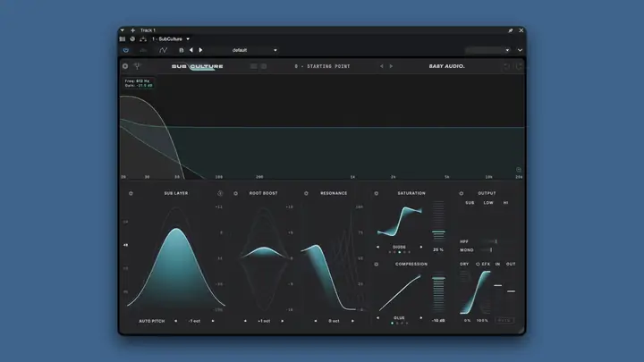The height and width of the screenshot is (362, 644).
Task: Select next saturation type after DIODE
Action: click(x=421, y=247)
